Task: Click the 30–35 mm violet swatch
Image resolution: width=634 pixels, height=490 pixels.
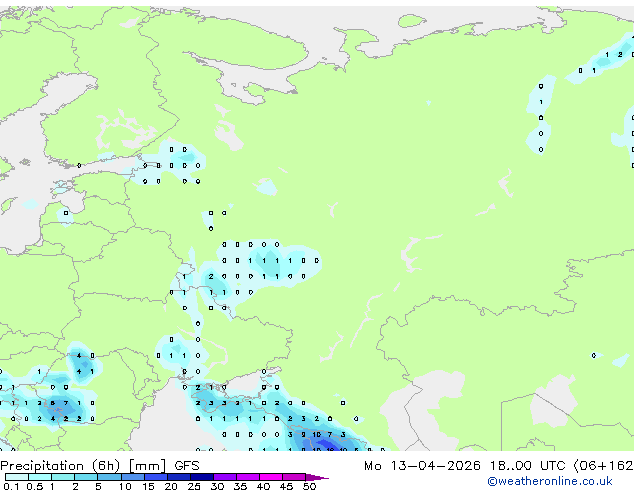Action: [225, 477]
